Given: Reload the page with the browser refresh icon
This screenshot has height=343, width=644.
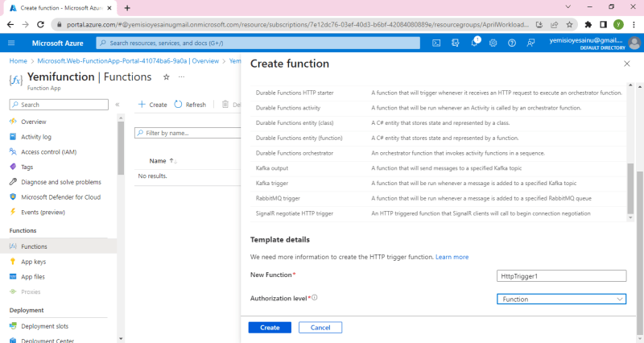Looking at the screenshot, I should point(40,25).
